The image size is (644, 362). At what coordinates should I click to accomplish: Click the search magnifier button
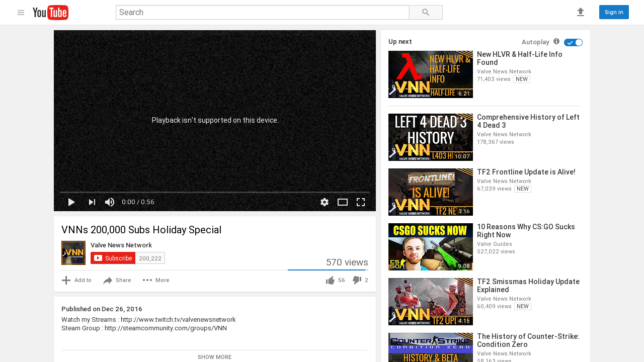[426, 13]
